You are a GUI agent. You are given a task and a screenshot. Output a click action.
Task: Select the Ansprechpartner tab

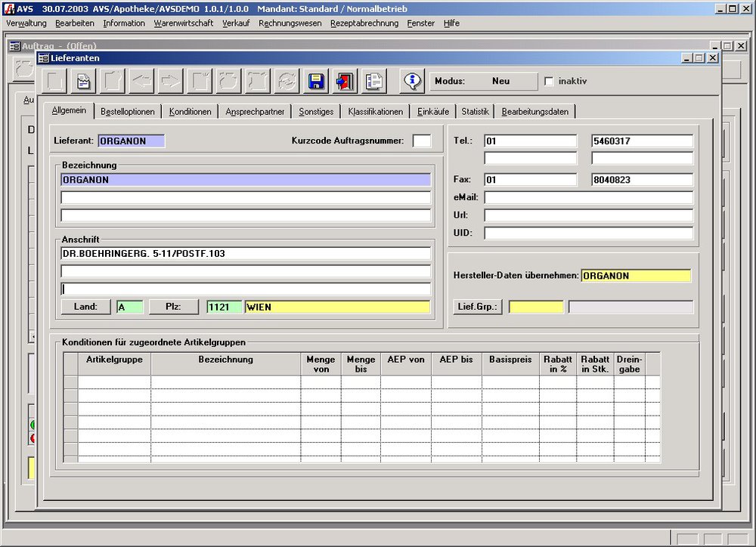255,112
